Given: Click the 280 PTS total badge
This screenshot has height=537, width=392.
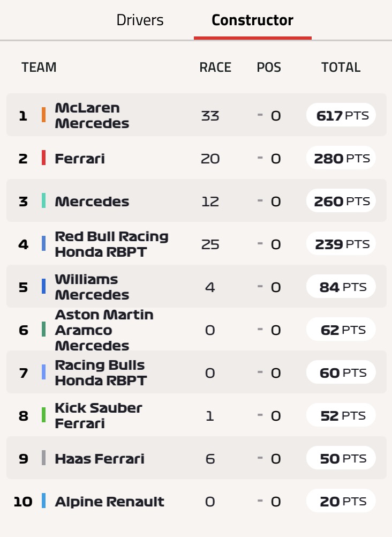Looking at the screenshot, I should pyautogui.click(x=341, y=158).
